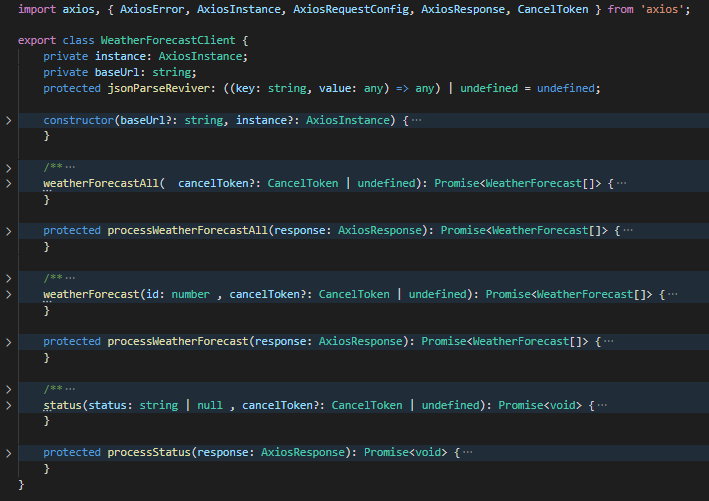Click the processStatus method name

pyautogui.click(x=149, y=452)
